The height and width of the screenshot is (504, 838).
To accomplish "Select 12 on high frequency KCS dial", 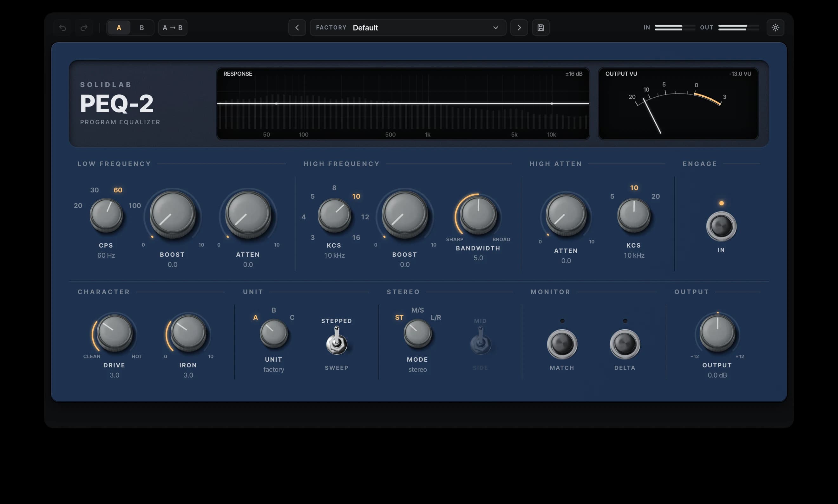I will tap(365, 217).
